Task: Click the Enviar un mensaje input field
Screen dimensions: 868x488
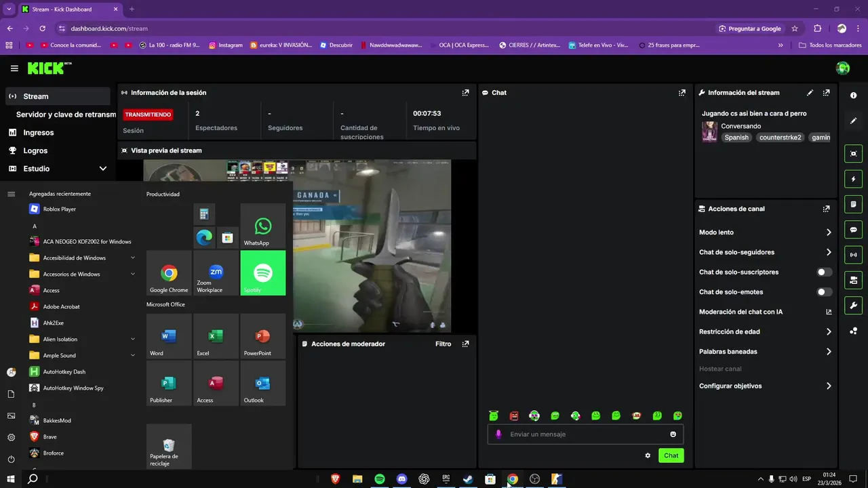Action: tap(585, 434)
